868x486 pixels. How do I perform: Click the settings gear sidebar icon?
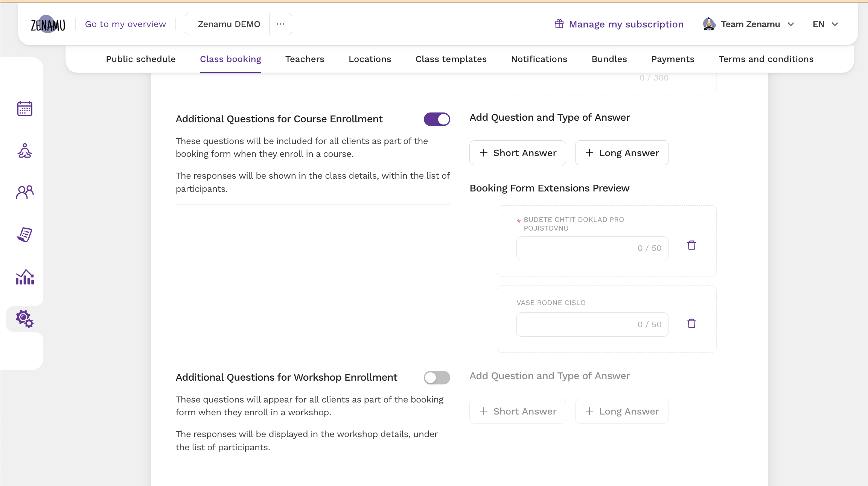(x=24, y=319)
